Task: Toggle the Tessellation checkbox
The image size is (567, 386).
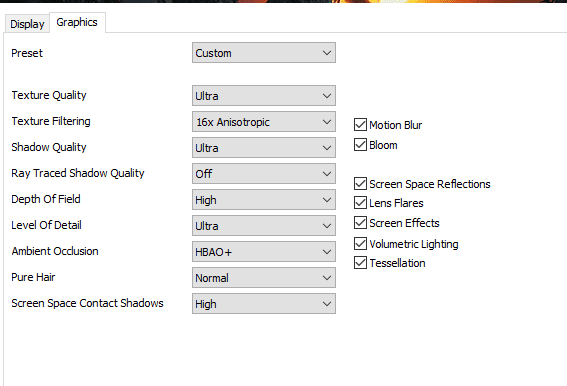Action: [x=360, y=263]
